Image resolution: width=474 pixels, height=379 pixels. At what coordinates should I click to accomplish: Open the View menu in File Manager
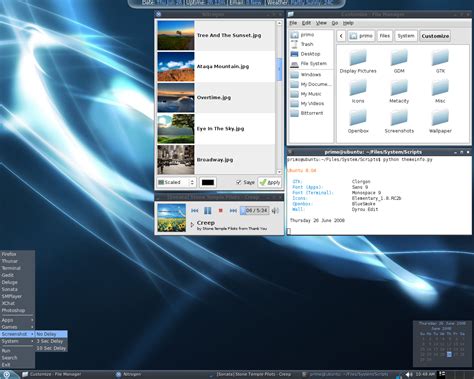click(x=321, y=23)
